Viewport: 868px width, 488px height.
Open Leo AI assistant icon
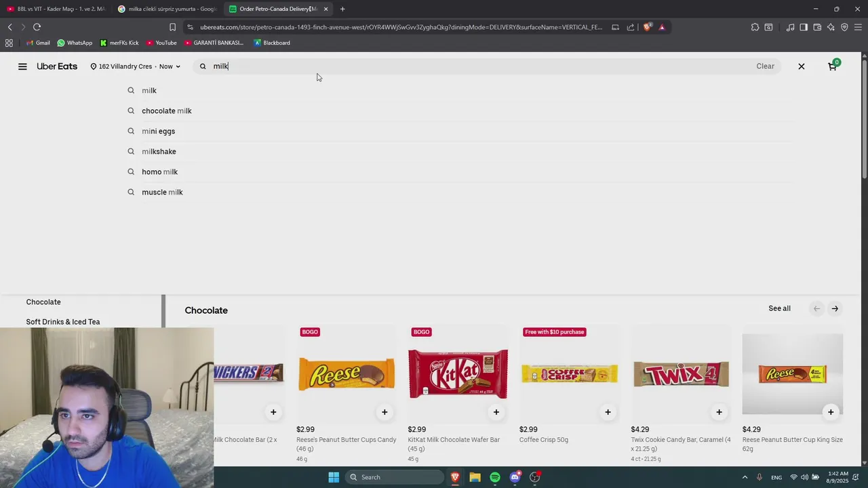[831, 27]
